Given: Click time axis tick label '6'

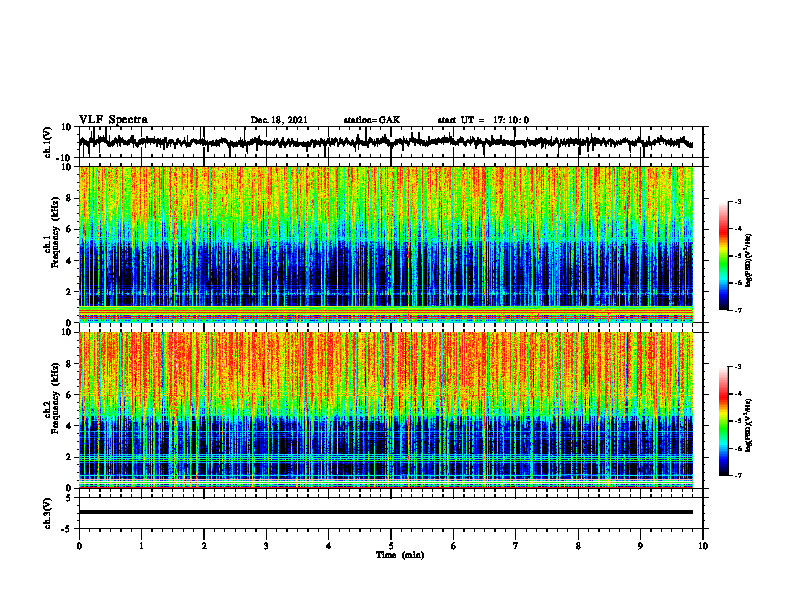Looking at the screenshot, I should tap(454, 546).
